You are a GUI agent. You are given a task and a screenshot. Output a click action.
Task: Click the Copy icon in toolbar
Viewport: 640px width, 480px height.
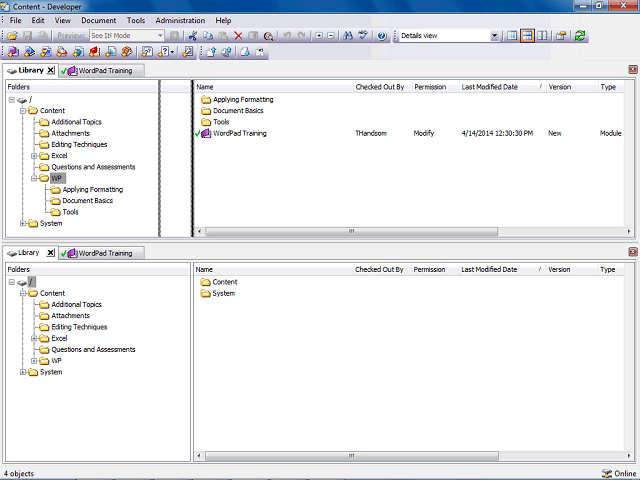coord(208,36)
